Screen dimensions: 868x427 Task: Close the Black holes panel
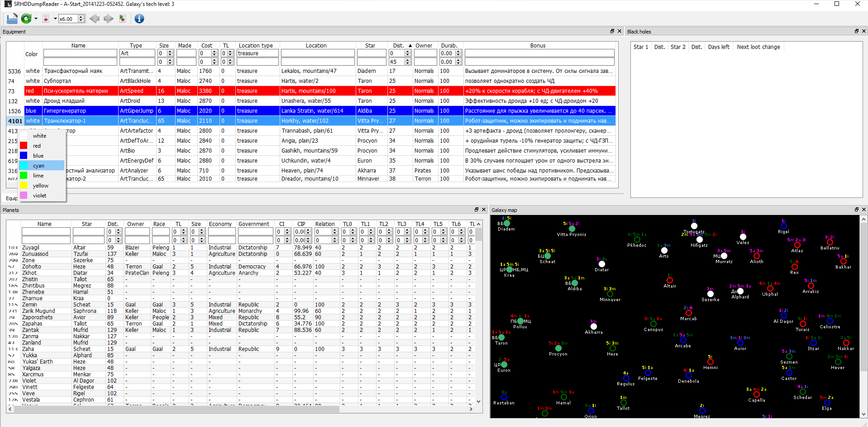coord(863,31)
